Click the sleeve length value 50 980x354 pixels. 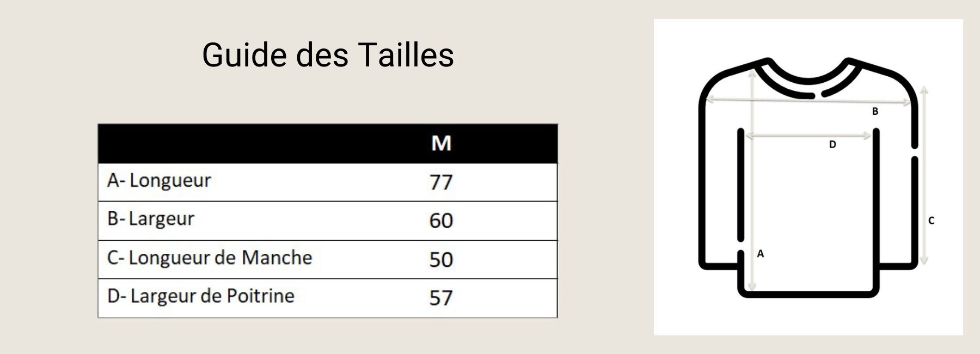[441, 259]
